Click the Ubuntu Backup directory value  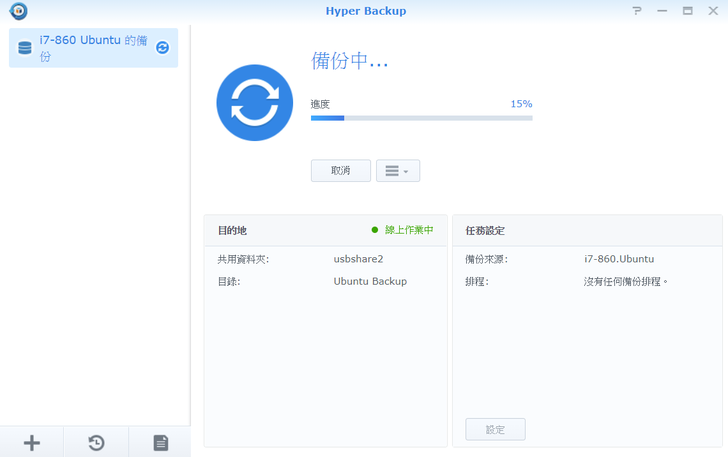click(370, 281)
